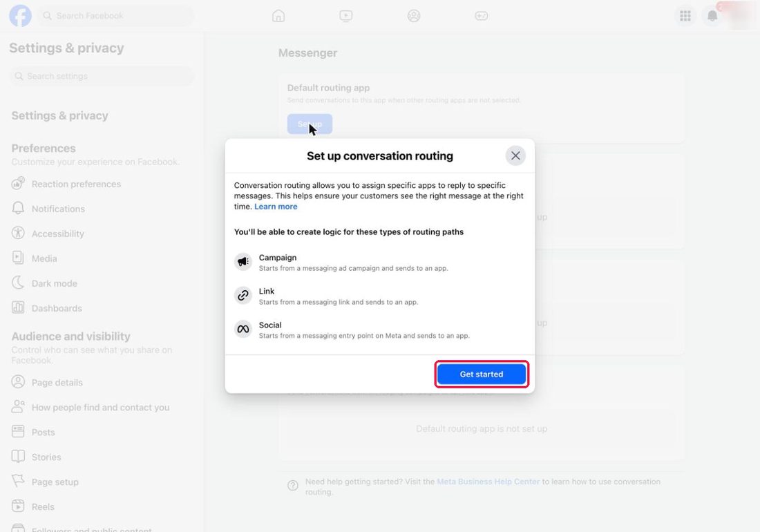Viewport: 760px width, 532px height.
Task: Click the Search Facebook field
Action: point(116,16)
